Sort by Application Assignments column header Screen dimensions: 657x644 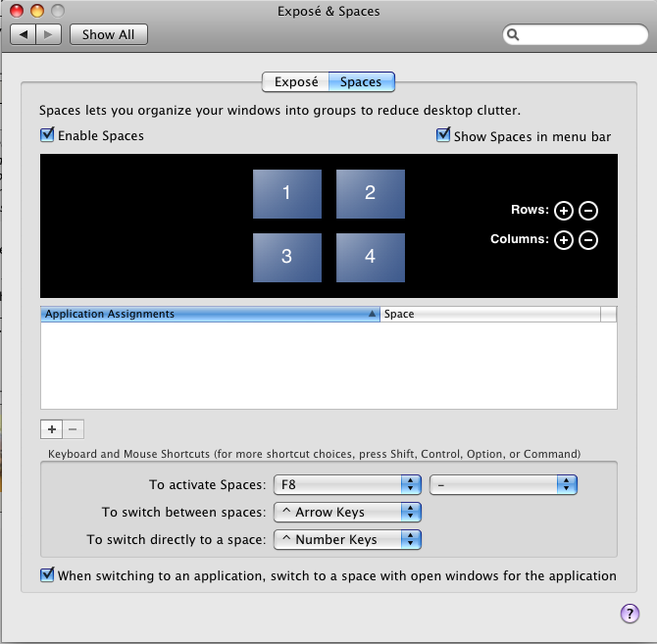click(211, 314)
